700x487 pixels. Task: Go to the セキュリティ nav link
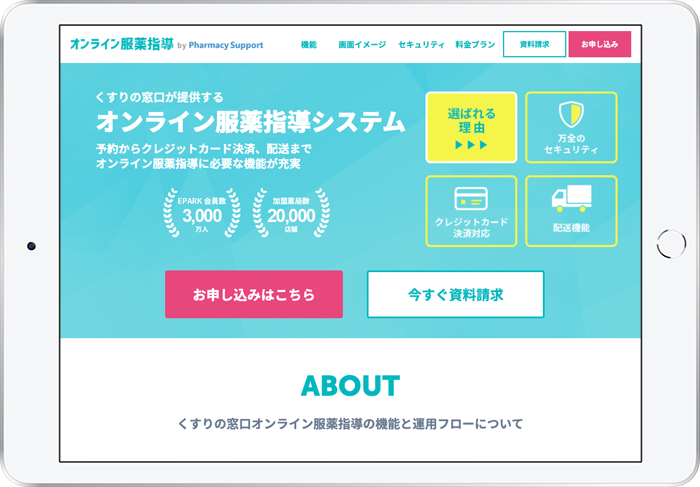[421, 45]
